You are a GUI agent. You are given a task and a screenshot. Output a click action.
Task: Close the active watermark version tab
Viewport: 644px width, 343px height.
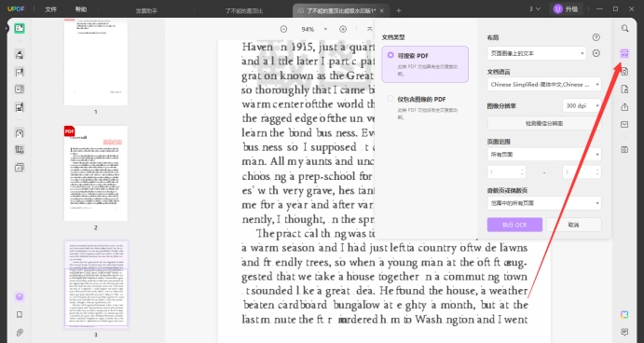pyautogui.click(x=382, y=10)
